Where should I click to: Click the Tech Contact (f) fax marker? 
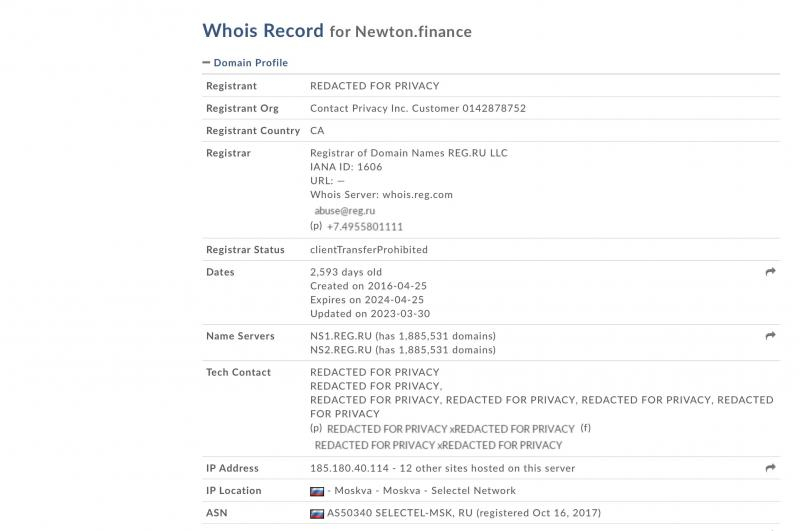[586, 428]
